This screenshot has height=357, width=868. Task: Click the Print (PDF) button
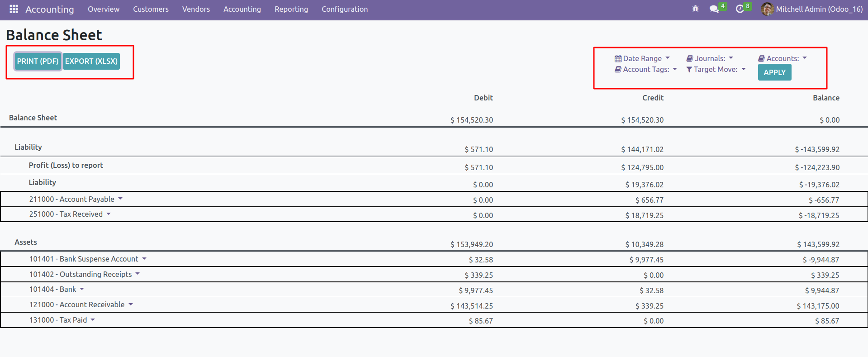pos(38,61)
